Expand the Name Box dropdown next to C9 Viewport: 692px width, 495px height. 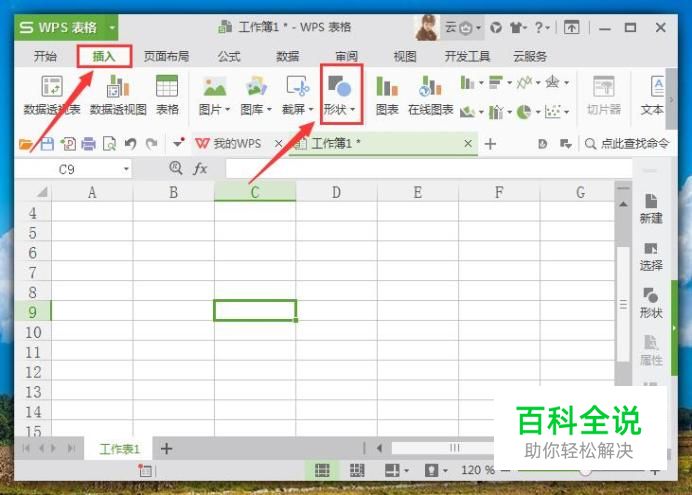[126, 169]
